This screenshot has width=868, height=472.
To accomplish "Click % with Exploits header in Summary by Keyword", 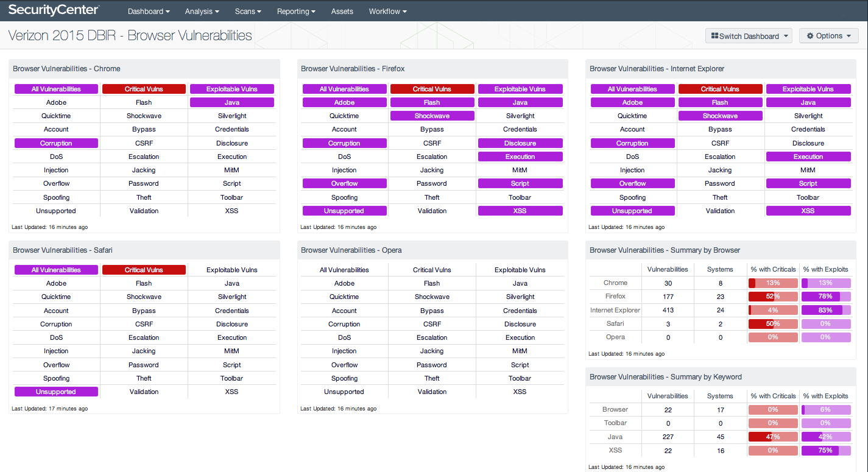I will [826, 396].
